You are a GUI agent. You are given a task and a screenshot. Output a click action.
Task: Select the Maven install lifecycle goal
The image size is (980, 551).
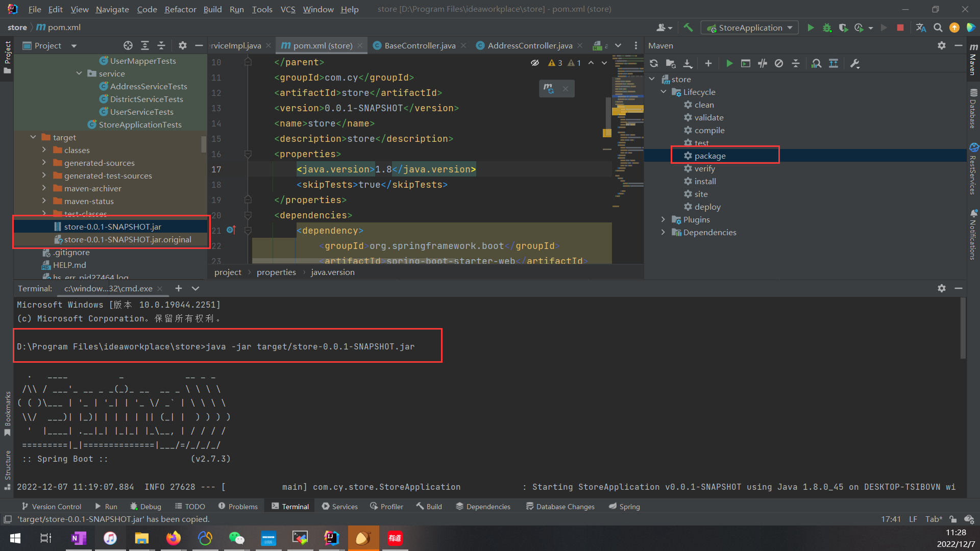point(705,181)
